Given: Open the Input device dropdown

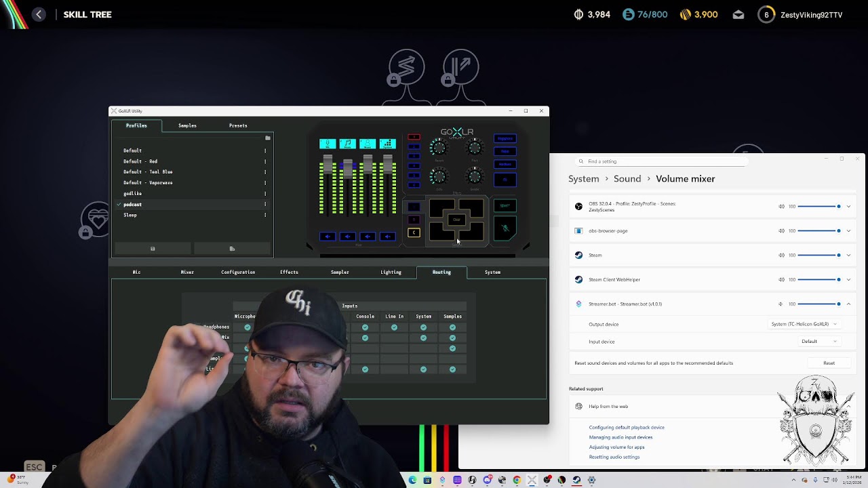Looking at the screenshot, I should [819, 342].
